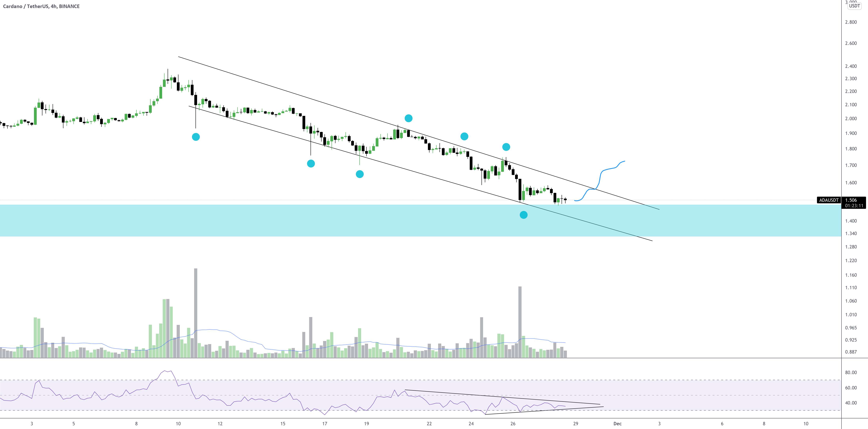Select the cyan support zone rectangle
The image size is (868, 429).
pyautogui.click(x=420, y=220)
